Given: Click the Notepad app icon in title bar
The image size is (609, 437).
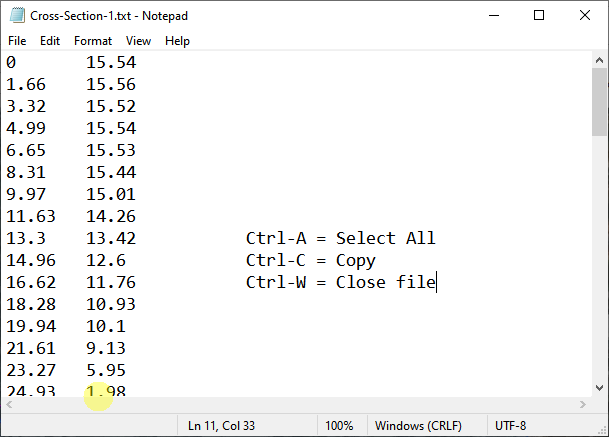Looking at the screenshot, I should 16,16.
